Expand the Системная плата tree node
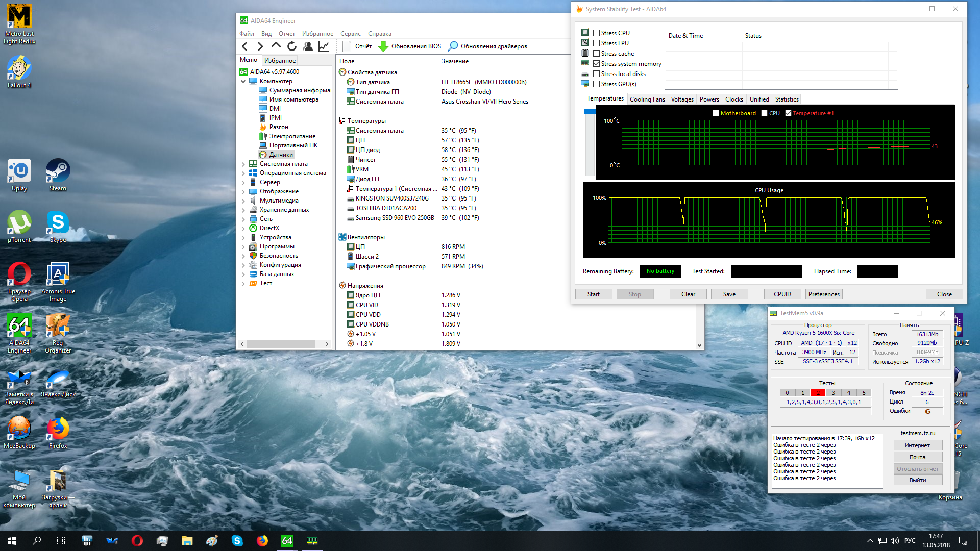Viewport: 980px width, 551px height. tap(243, 164)
